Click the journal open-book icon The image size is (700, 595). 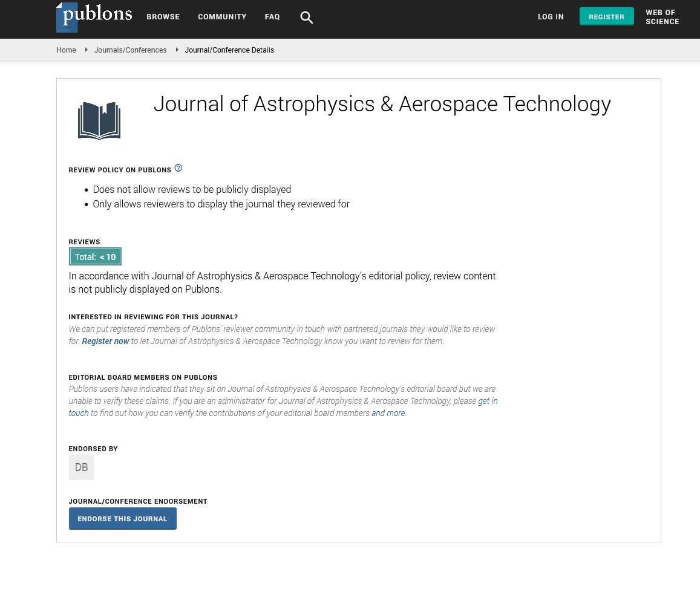pos(99,120)
